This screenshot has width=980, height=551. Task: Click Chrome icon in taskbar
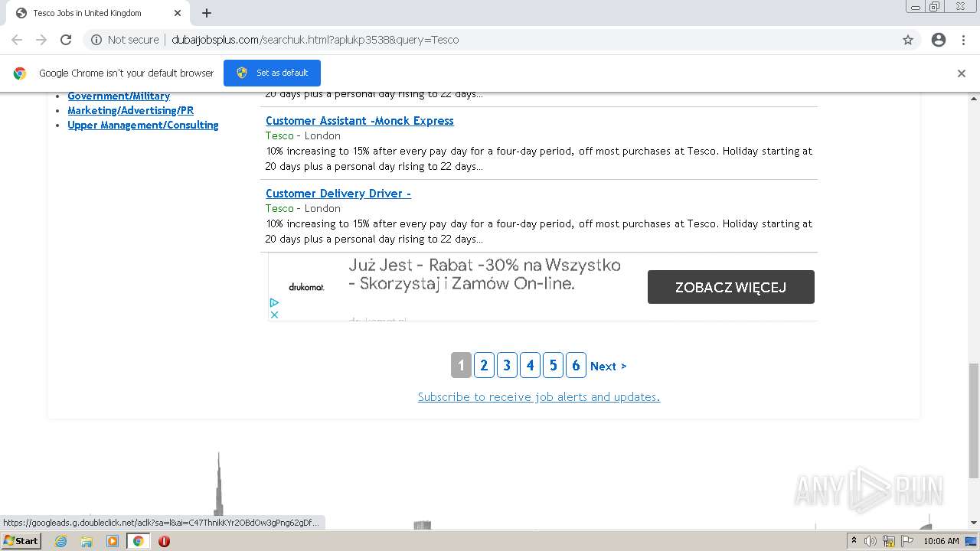(139, 541)
